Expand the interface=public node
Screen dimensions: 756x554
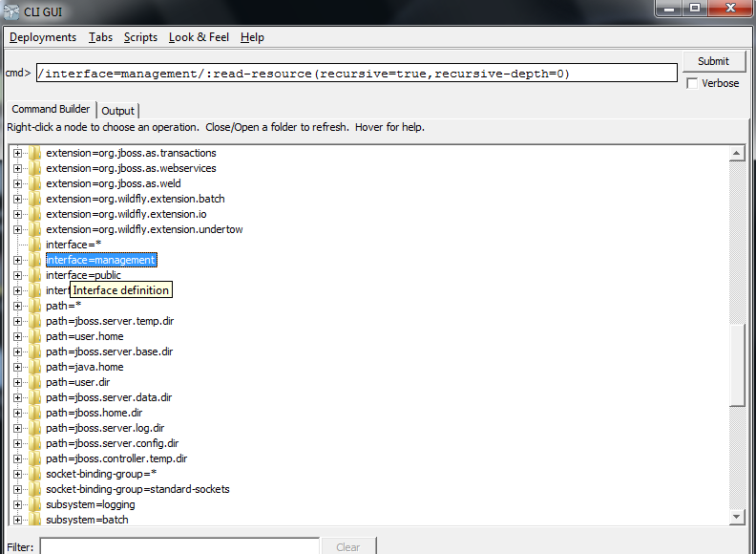coord(17,275)
